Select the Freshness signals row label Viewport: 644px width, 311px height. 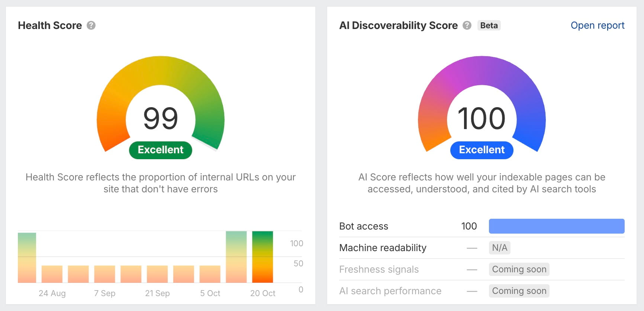pyautogui.click(x=379, y=269)
